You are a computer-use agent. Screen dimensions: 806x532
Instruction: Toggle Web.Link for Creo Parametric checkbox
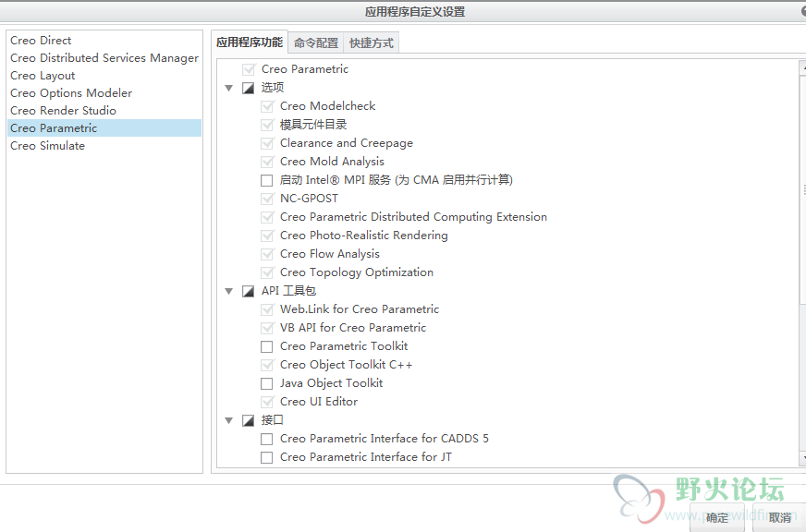pyautogui.click(x=267, y=309)
